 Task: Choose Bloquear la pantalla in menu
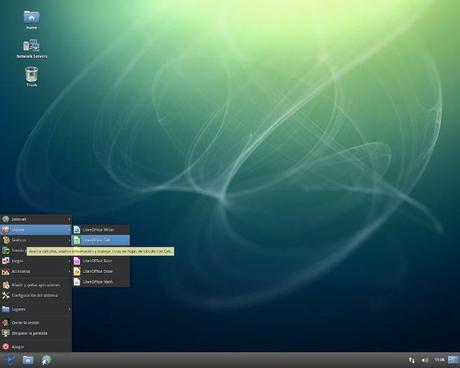[36, 333]
